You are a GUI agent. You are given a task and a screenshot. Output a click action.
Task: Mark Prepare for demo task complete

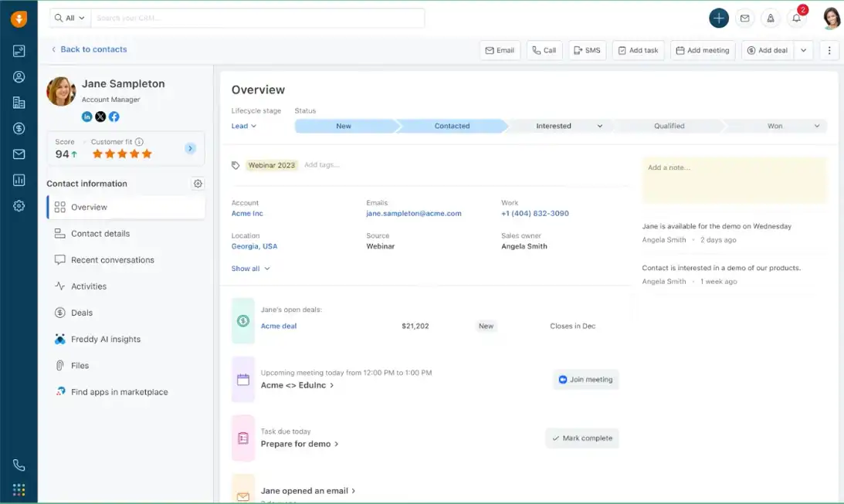pos(582,438)
